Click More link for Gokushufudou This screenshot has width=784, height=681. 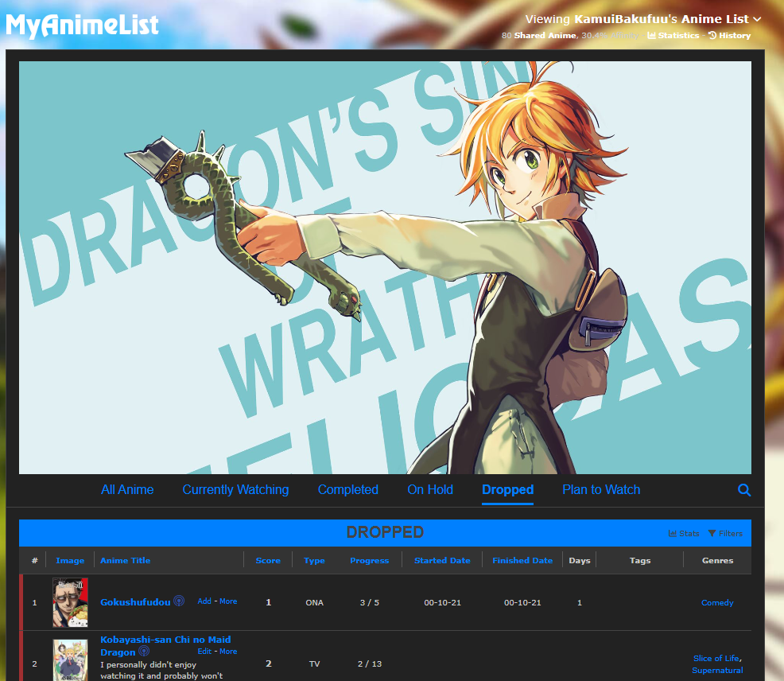click(x=228, y=601)
